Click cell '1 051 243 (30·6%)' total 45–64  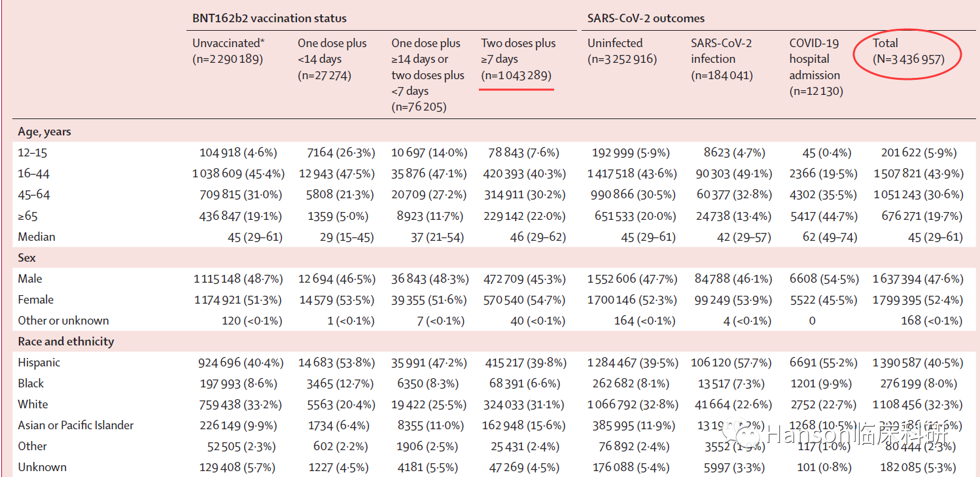919,194
